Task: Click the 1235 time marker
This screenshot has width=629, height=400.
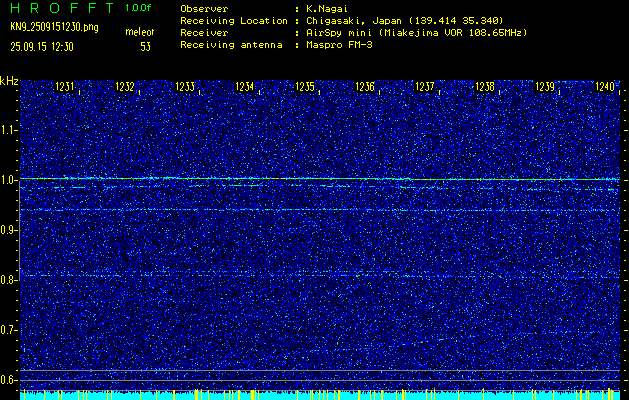Action: [x=305, y=87]
